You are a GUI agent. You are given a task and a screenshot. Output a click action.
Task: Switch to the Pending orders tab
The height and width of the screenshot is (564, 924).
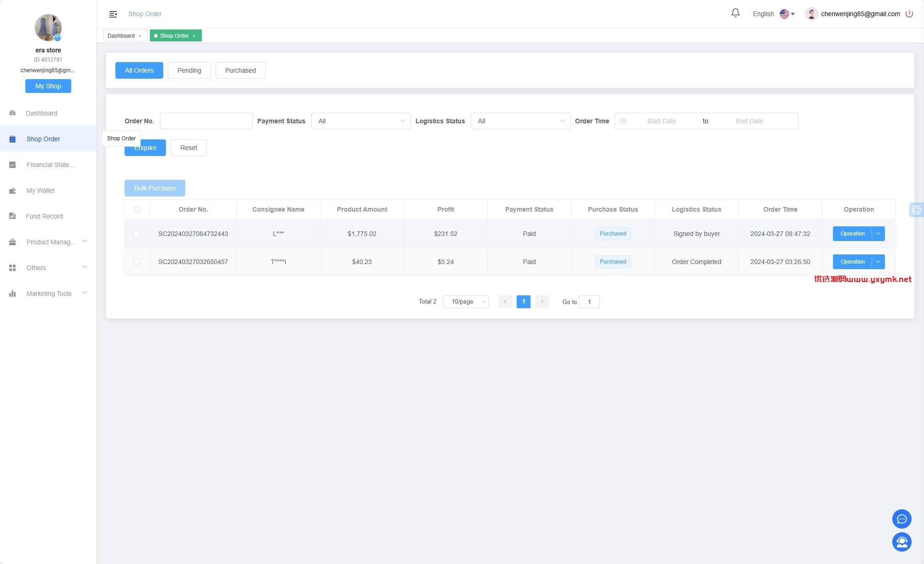(x=189, y=70)
